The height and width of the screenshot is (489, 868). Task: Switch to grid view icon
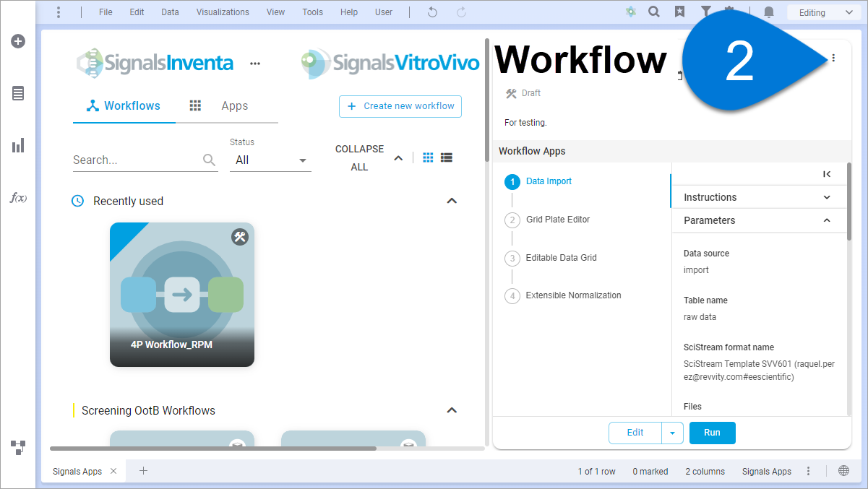coord(428,157)
